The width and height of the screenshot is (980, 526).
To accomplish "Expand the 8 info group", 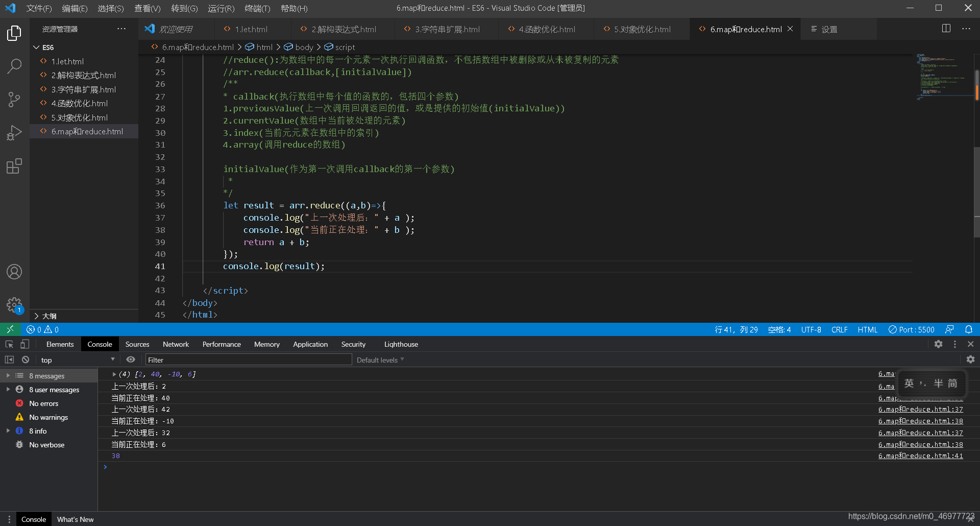I will (8, 431).
